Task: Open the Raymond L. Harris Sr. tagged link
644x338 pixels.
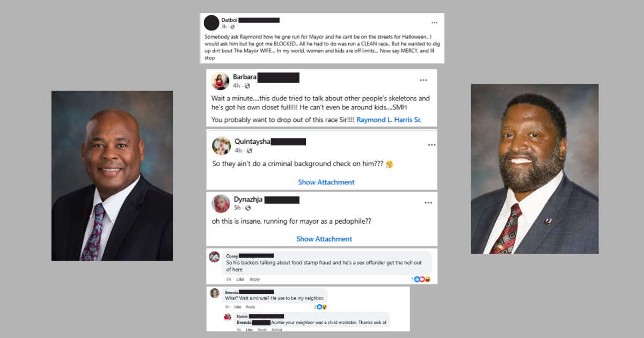Action: pyautogui.click(x=389, y=120)
